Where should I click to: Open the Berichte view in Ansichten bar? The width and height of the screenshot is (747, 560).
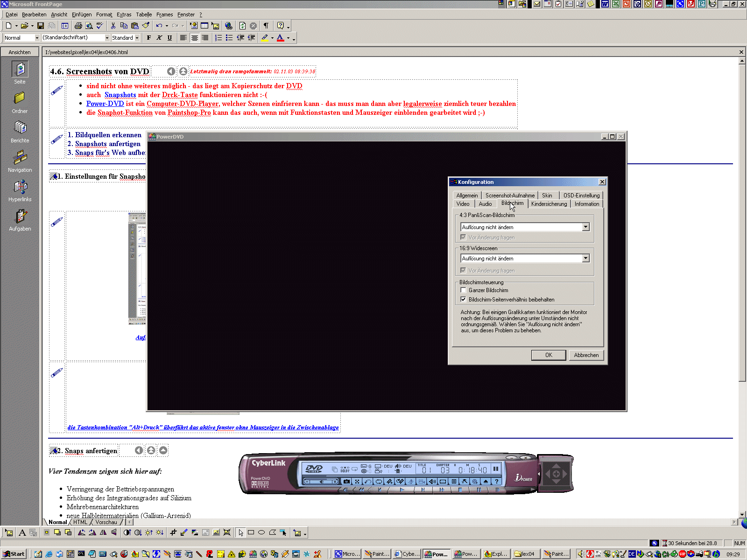(x=20, y=132)
